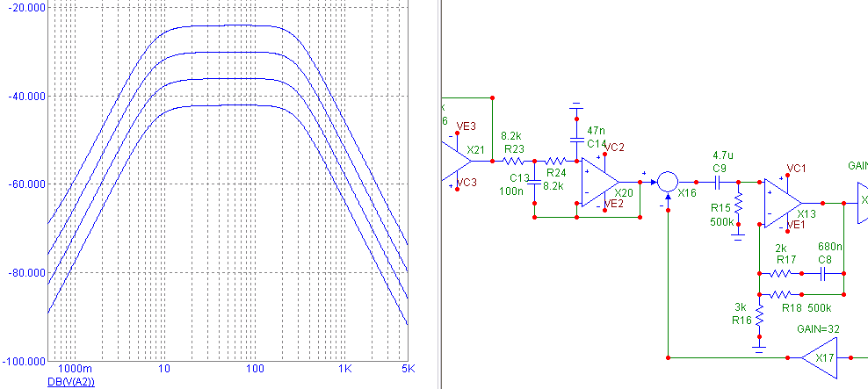
Task: Click the 680n value of C8
Action: [828, 245]
